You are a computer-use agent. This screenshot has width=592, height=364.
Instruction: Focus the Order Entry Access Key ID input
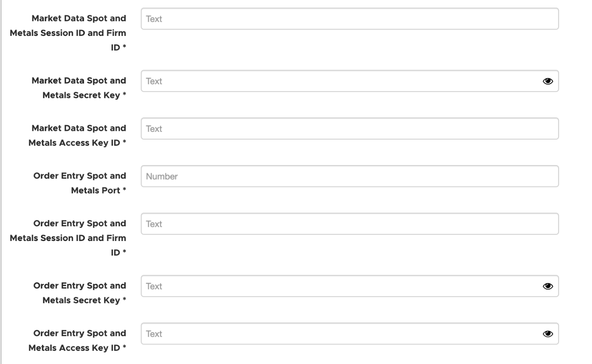(350, 334)
